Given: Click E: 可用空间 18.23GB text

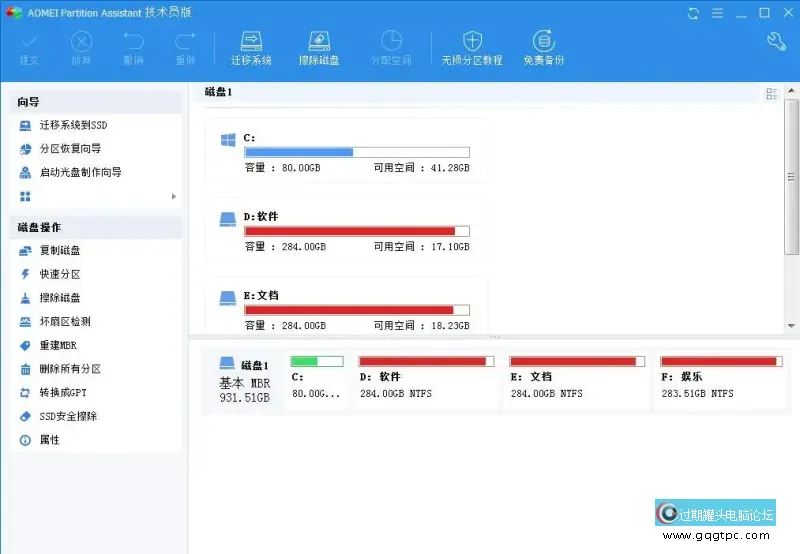Looking at the screenshot, I should [x=421, y=325].
